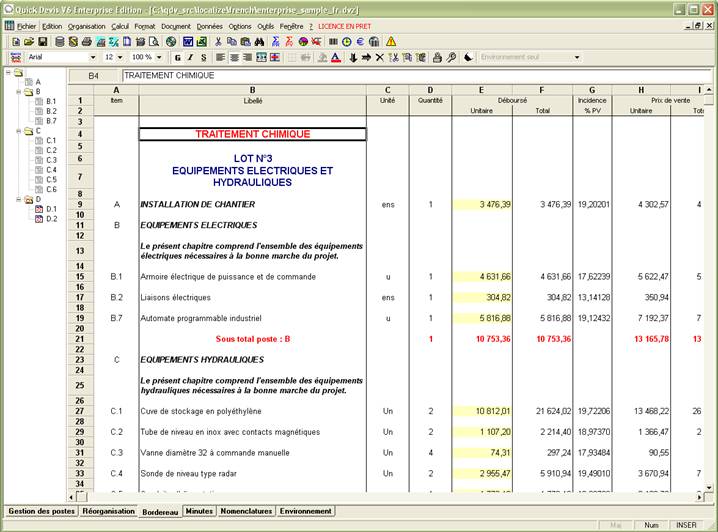Click the Save floppy disk icon
Screen dimensions: 718x532
coord(42,41)
